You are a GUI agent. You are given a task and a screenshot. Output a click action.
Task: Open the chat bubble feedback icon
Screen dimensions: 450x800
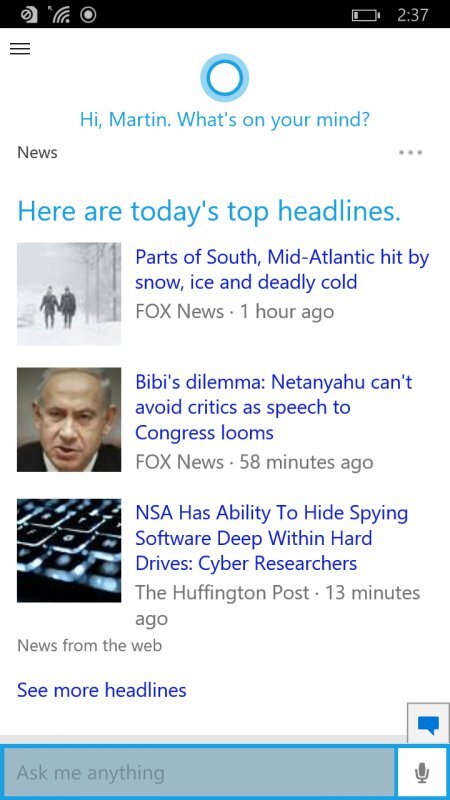click(x=428, y=724)
